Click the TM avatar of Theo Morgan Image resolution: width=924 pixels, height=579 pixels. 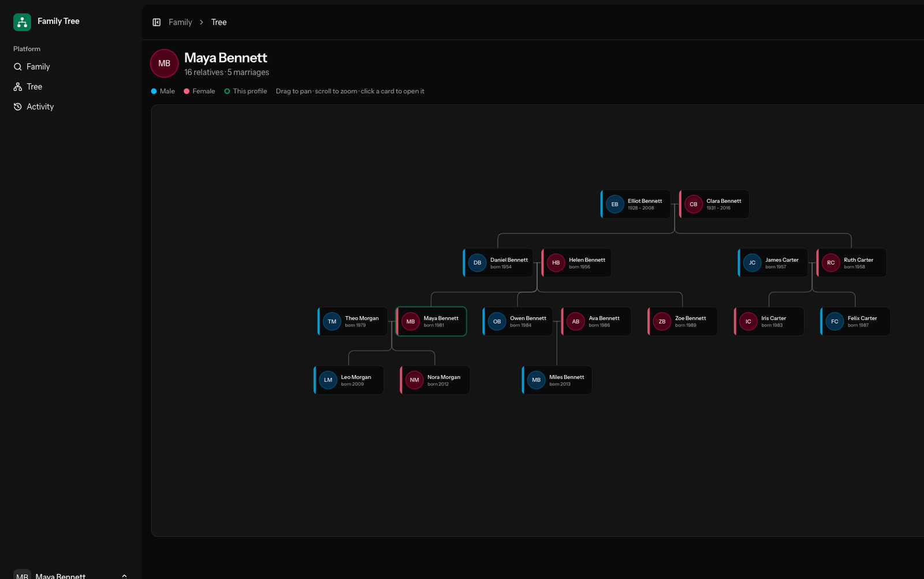[332, 321]
